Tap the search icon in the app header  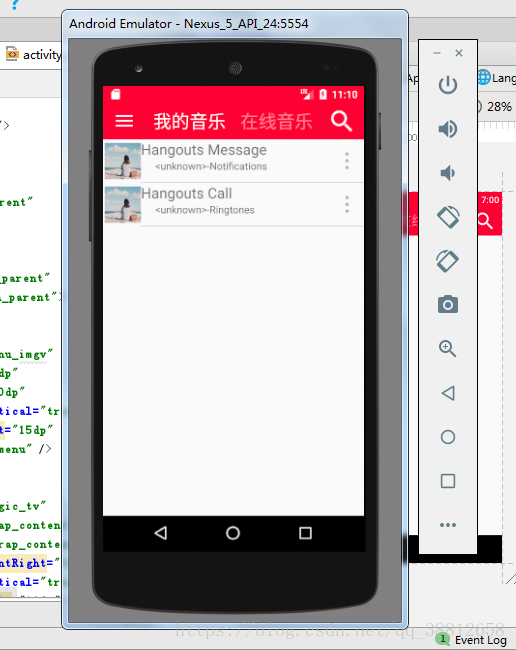[342, 121]
